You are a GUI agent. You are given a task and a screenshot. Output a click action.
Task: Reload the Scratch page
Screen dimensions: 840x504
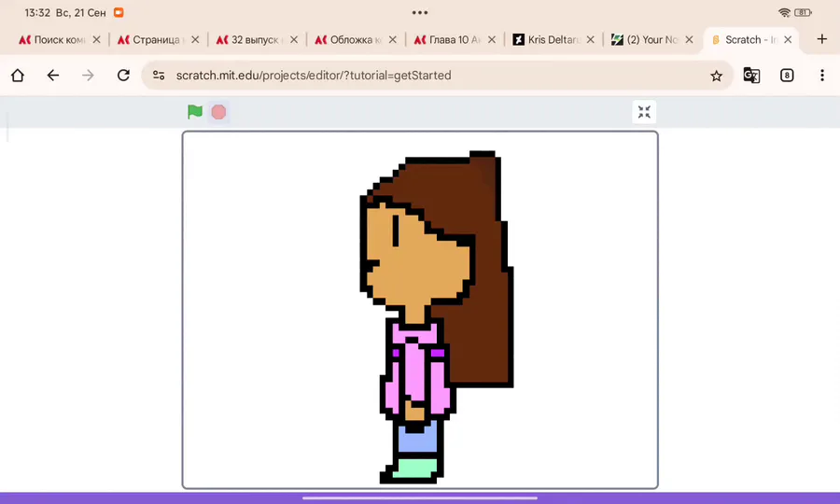[124, 76]
